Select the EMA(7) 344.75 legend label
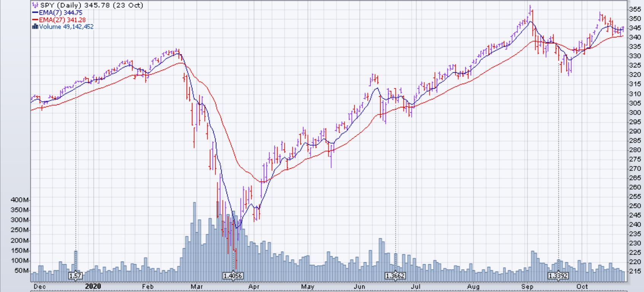The width and height of the screenshot is (644, 292). (x=61, y=13)
